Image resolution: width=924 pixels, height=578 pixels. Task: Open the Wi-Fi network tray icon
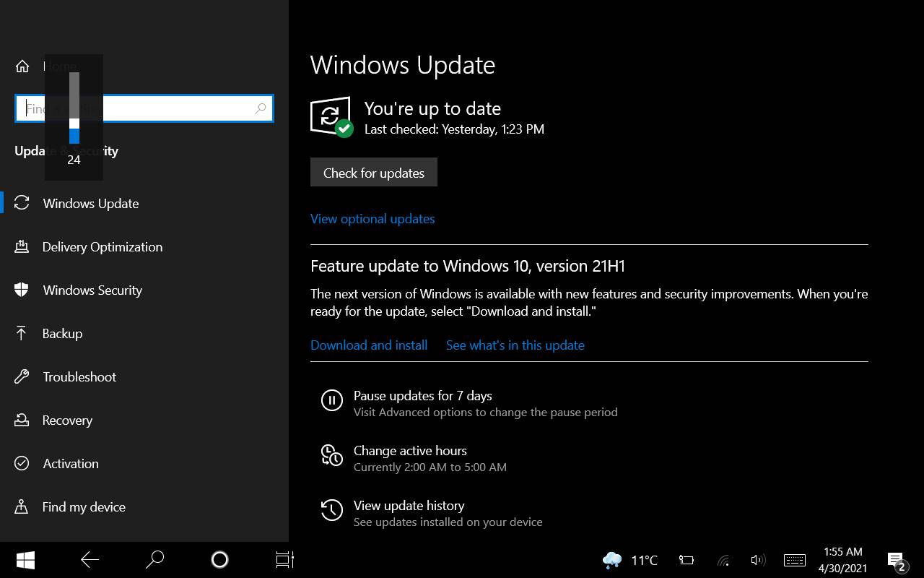[x=723, y=560]
